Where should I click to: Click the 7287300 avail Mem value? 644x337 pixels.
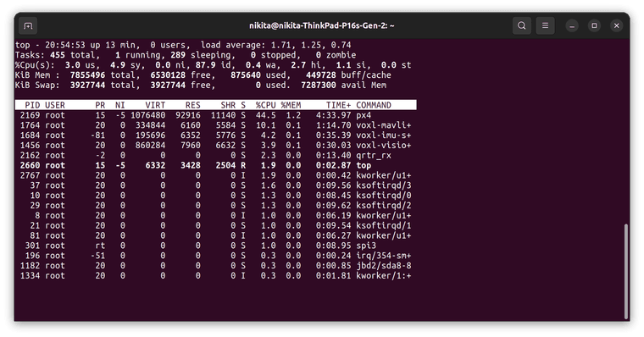[319, 86]
